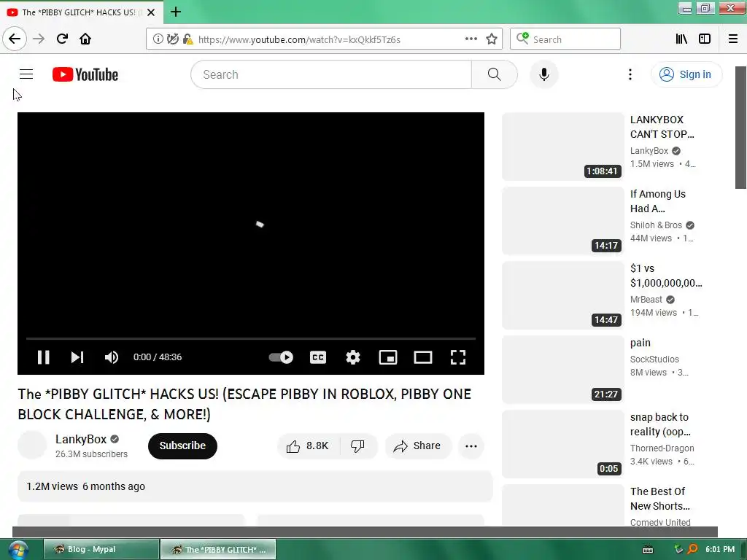
Task: Reload the page with refresh icon
Action: (x=62, y=39)
